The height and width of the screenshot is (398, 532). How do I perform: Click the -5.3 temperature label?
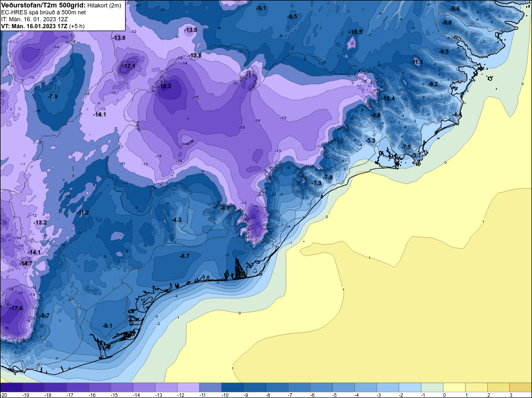point(370,140)
